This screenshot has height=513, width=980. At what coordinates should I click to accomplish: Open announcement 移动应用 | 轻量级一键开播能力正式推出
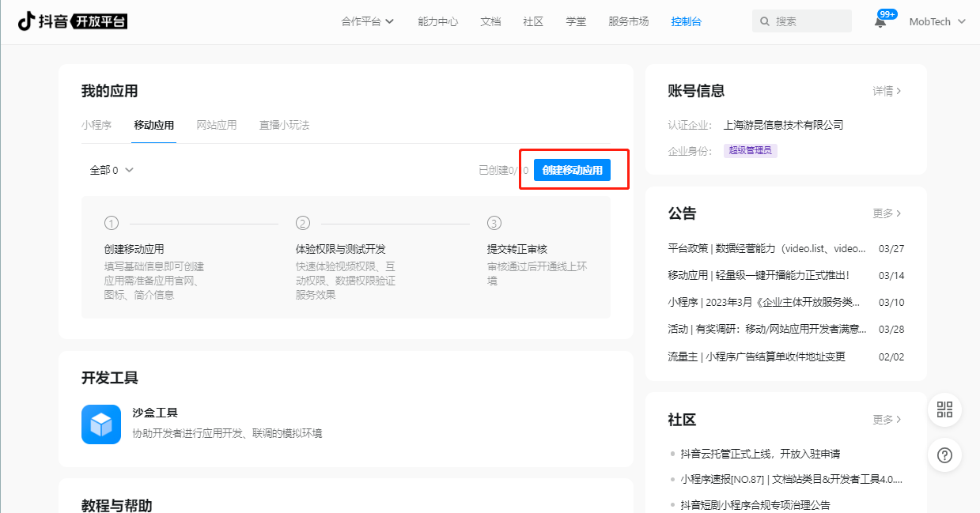tap(759, 275)
